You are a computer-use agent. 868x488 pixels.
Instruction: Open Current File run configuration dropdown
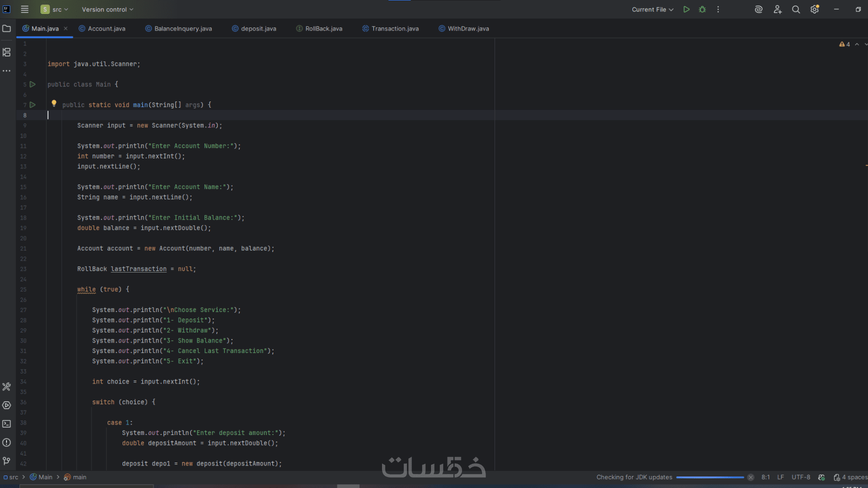click(x=652, y=9)
